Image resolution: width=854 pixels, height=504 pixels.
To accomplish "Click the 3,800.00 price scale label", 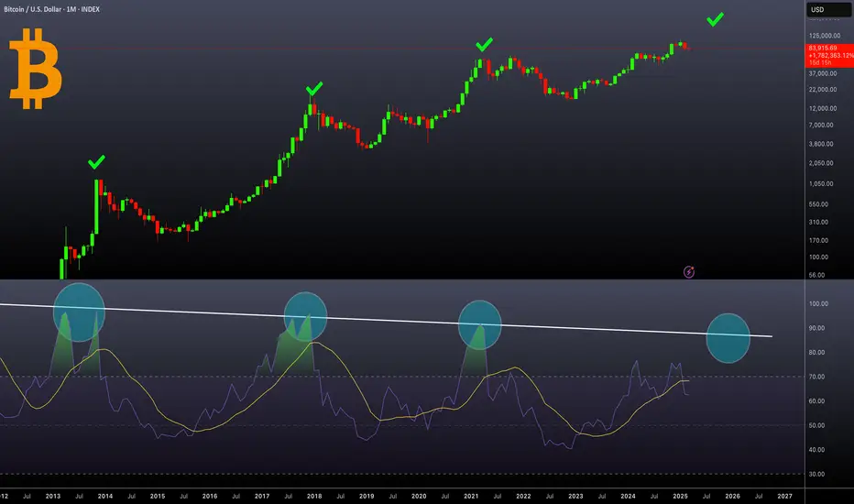I will point(821,145).
